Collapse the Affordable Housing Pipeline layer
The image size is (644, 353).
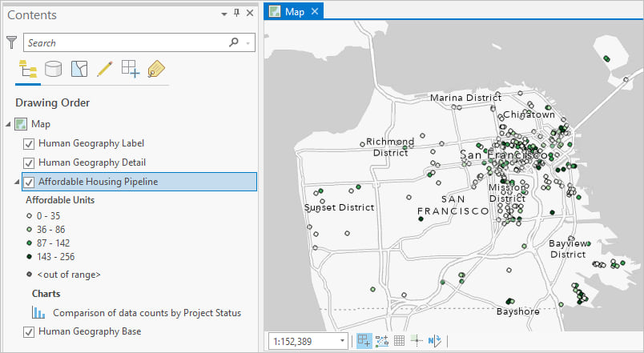[x=18, y=183]
